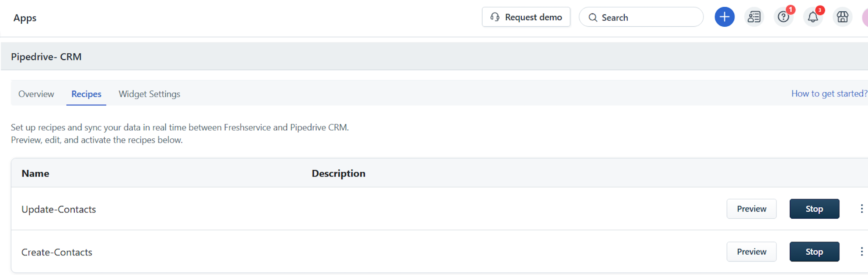Click the blue plus create-new icon
Screen dimensions: 868x275
pyautogui.click(x=724, y=17)
